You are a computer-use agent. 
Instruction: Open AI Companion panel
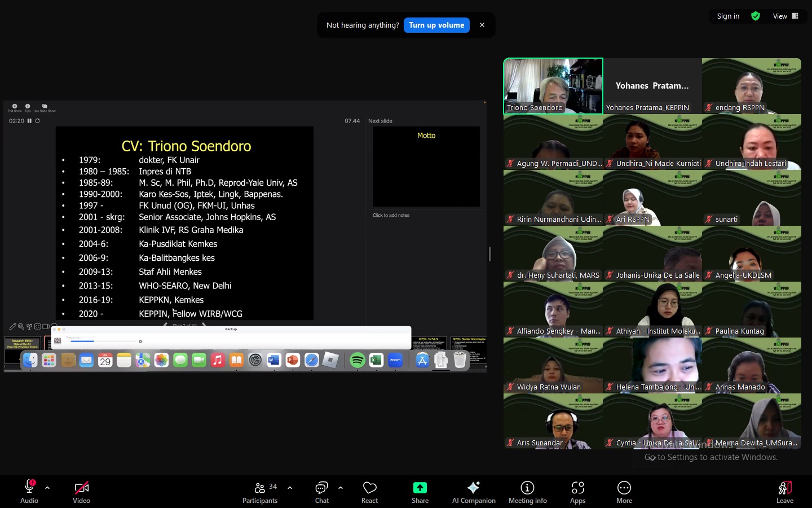coord(474,492)
